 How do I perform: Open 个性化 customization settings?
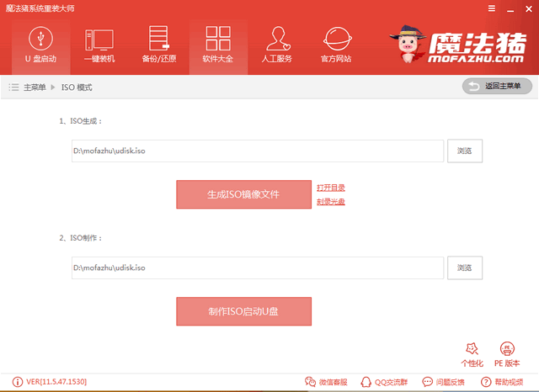tap(472, 354)
